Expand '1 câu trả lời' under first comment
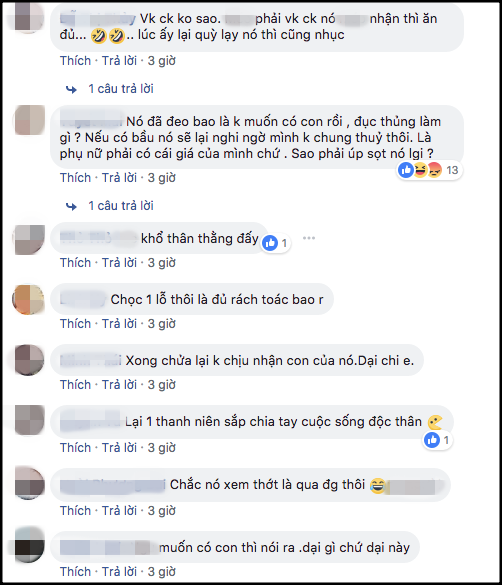502x585 pixels. pyautogui.click(x=121, y=89)
